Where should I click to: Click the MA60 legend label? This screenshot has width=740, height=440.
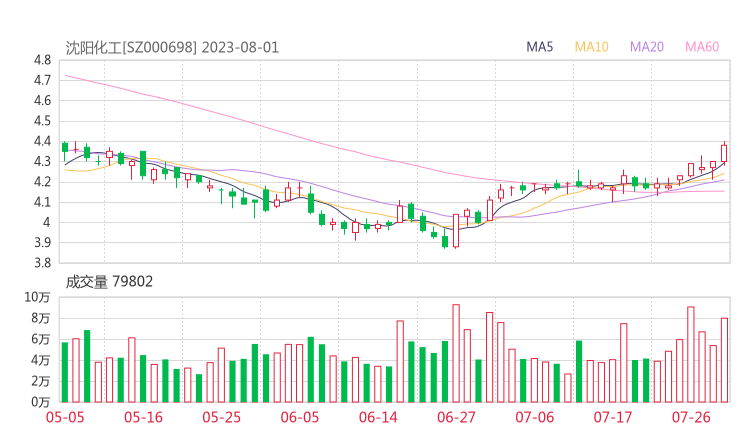(702, 47)
